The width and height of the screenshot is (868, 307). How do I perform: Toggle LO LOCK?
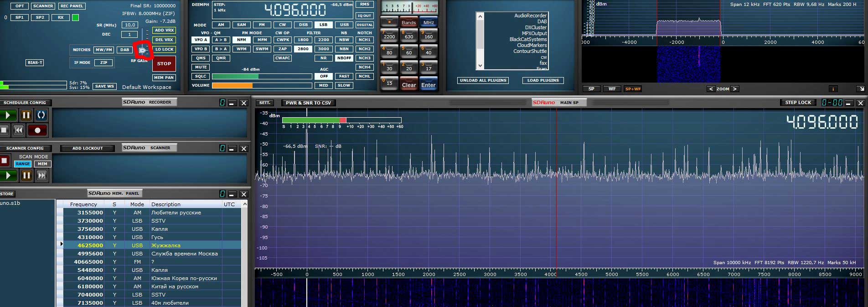(164, 49)
